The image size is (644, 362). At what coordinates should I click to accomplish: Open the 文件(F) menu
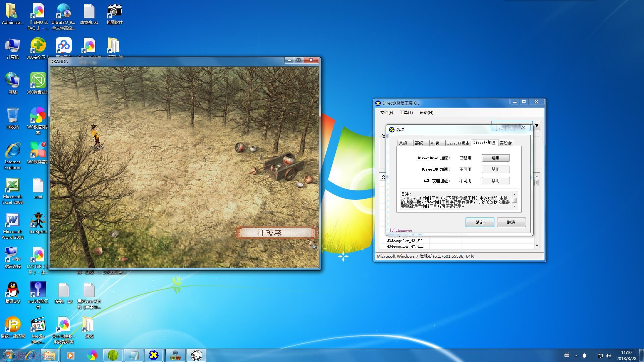click(x=386, y=113)
